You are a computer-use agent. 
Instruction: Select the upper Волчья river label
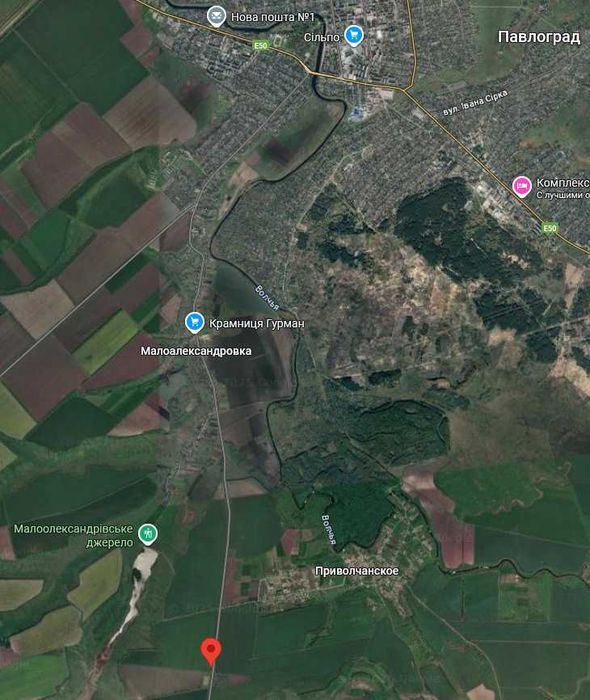pyautogui.click(x=267, y=298)
